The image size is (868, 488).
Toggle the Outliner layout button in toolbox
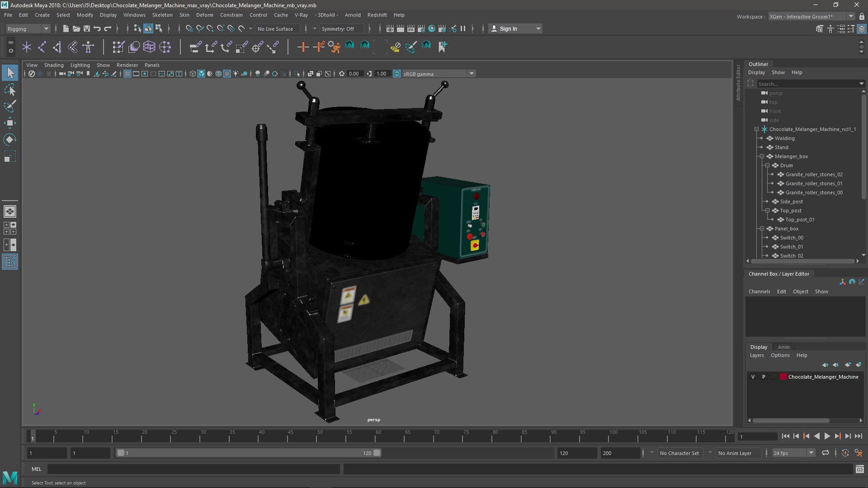click(10, 262)
